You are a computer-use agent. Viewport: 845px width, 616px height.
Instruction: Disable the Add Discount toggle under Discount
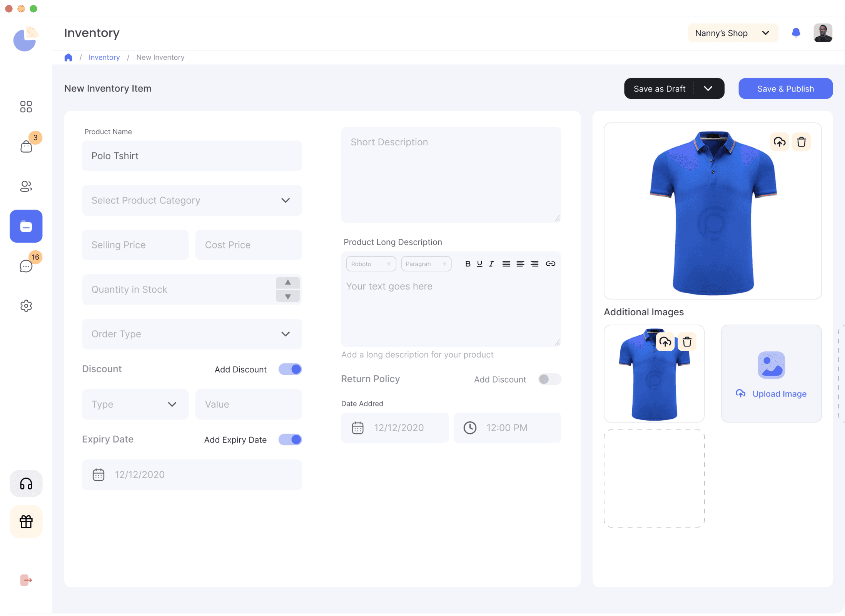coord(290,369)
